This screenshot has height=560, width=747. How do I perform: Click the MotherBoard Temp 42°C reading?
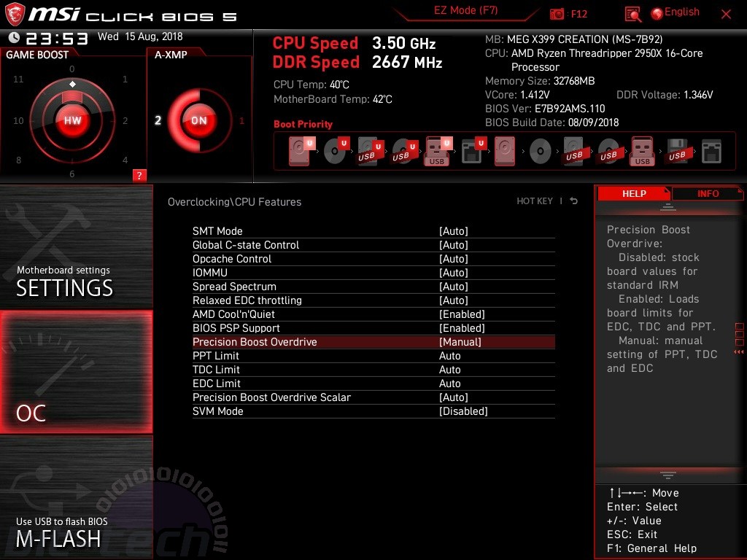[333, 99]
